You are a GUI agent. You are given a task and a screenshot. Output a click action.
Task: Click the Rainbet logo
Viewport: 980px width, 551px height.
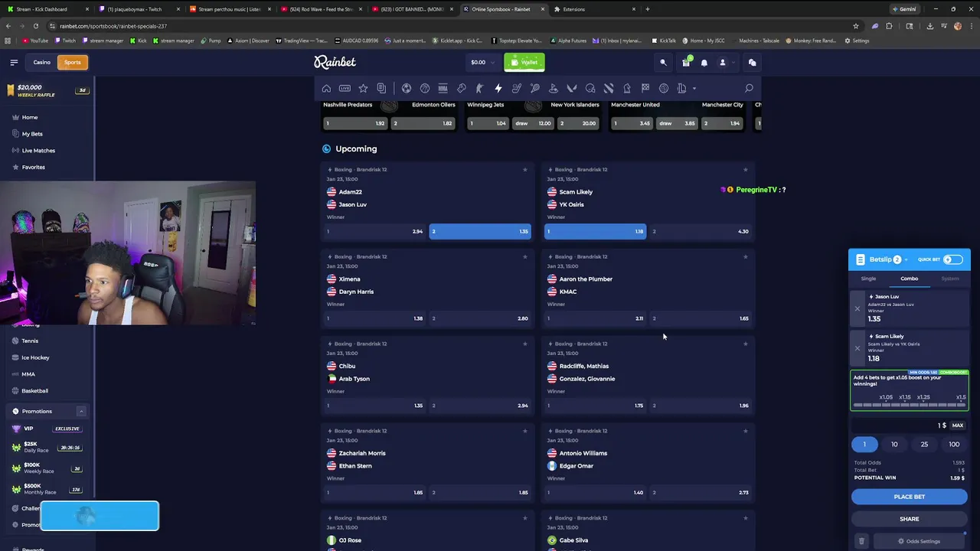click(x=335, y=62)
